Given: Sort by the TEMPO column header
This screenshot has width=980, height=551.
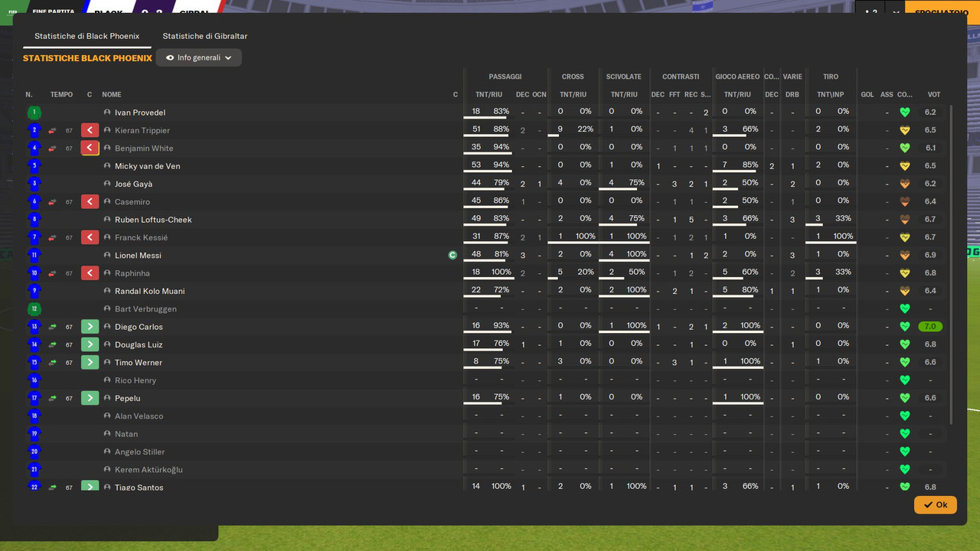Looking at the screenshot, I should pyautogui.click(x=61, y=95).
